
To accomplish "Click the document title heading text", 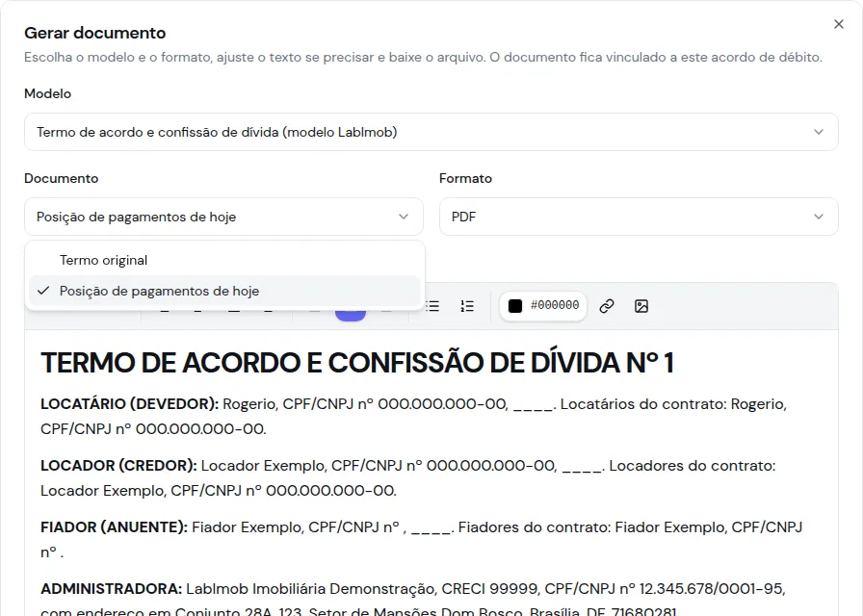I will [x=357, y=363].
